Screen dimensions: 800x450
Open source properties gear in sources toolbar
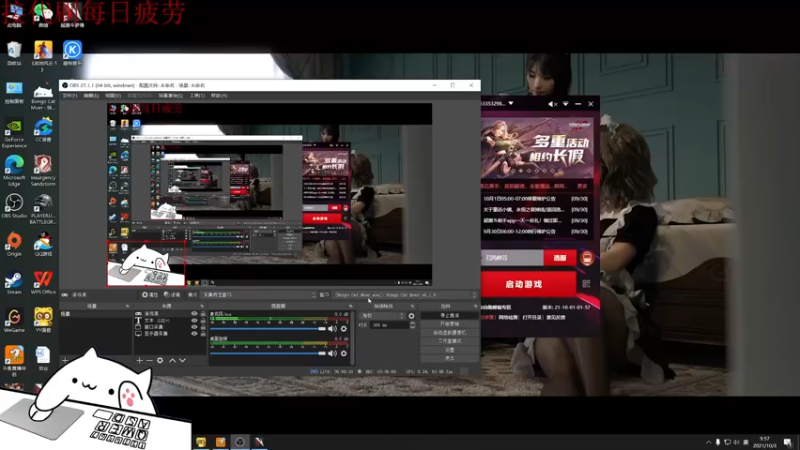(160, 360)
